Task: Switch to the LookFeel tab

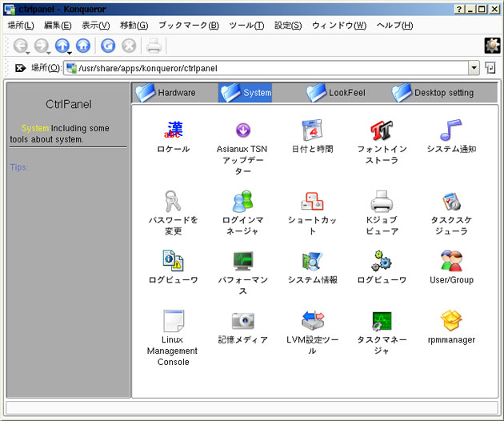Action: pos(337,93)
